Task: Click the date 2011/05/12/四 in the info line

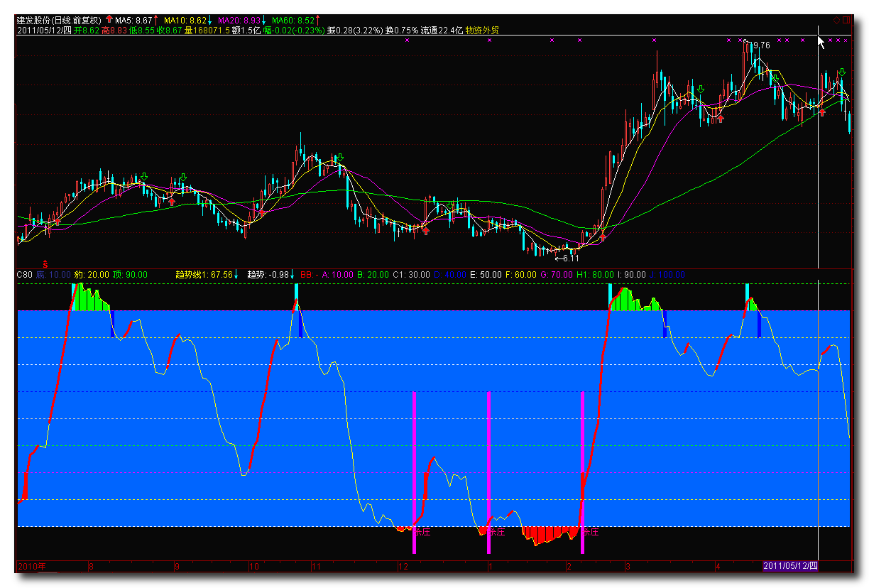Action: [x=44, y=31]
